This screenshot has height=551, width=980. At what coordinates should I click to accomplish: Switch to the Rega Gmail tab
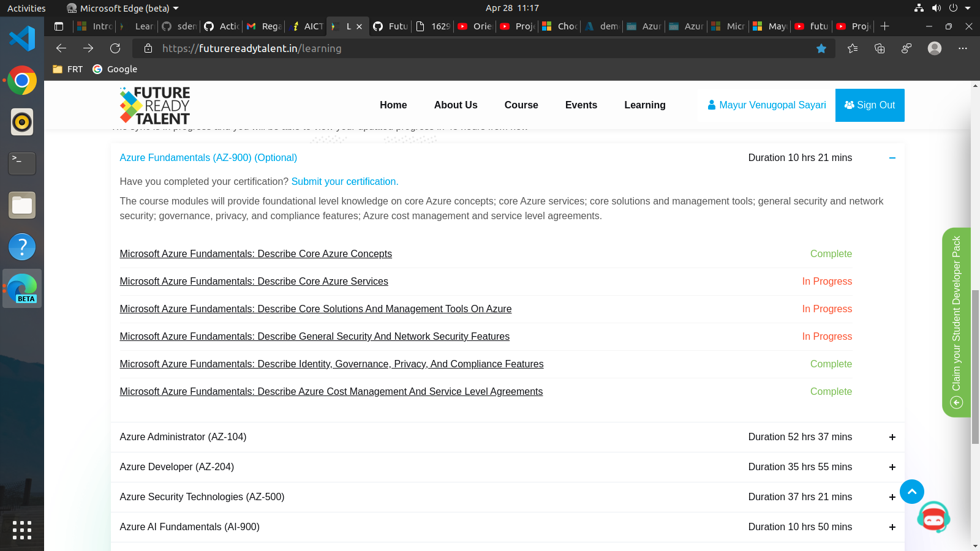pos(264,26)
